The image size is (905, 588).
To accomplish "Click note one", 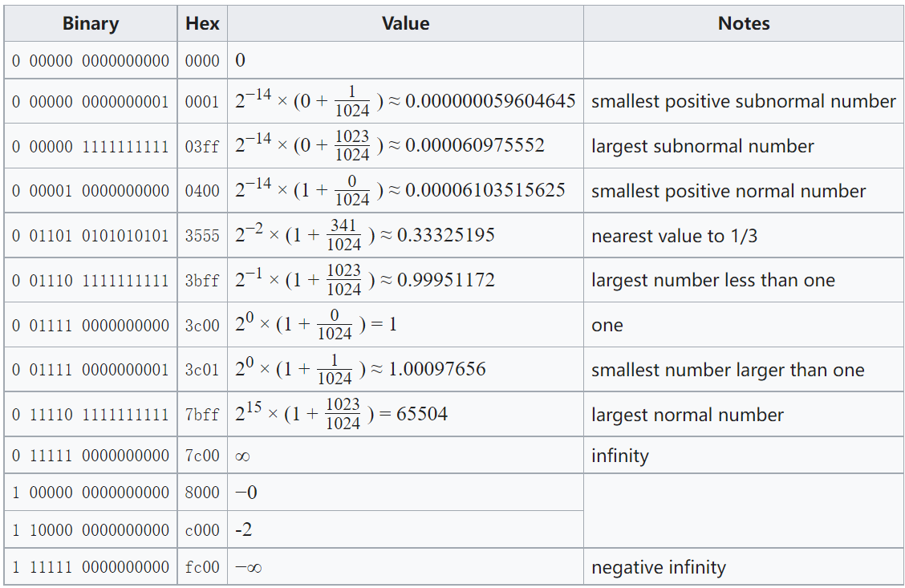I will pyautogui.click(x=607, y=326).
